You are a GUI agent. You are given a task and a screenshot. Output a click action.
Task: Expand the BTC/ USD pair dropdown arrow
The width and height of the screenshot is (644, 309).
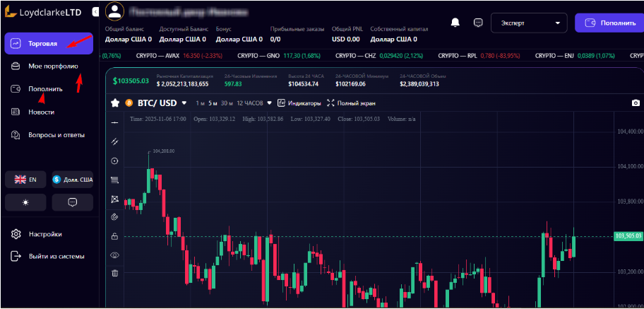click(184, 103)
